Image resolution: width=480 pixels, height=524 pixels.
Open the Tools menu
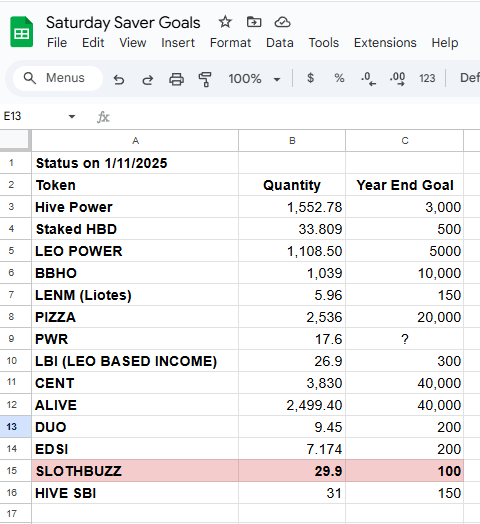tap(324, 43)
